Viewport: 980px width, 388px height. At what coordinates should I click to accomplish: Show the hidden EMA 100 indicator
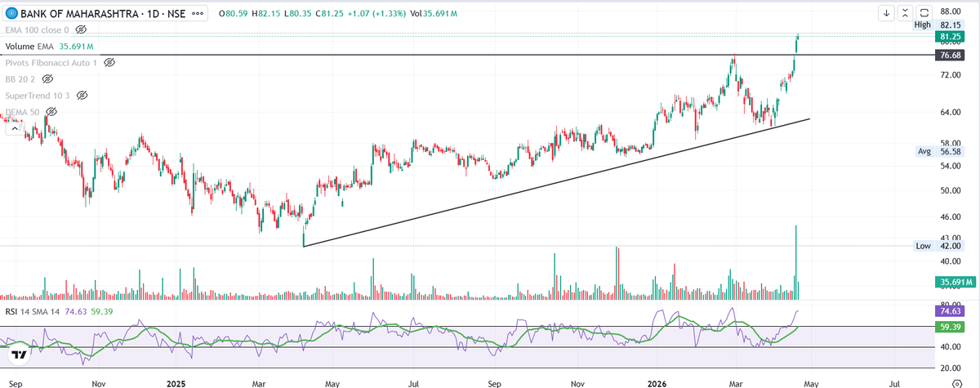81,29
